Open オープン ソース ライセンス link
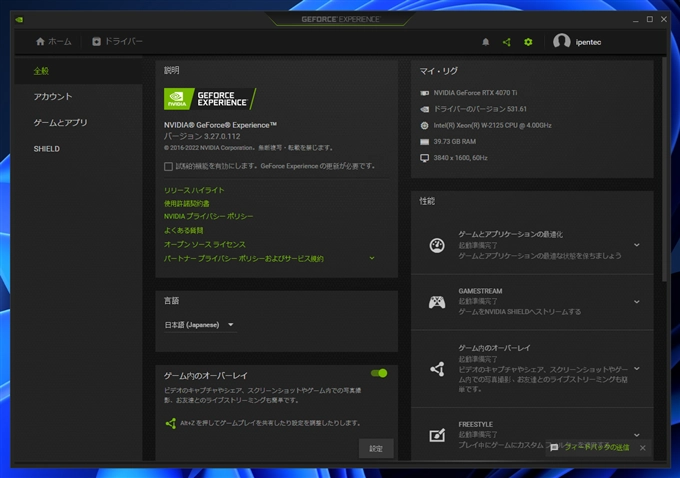 (x=205, y=245)
